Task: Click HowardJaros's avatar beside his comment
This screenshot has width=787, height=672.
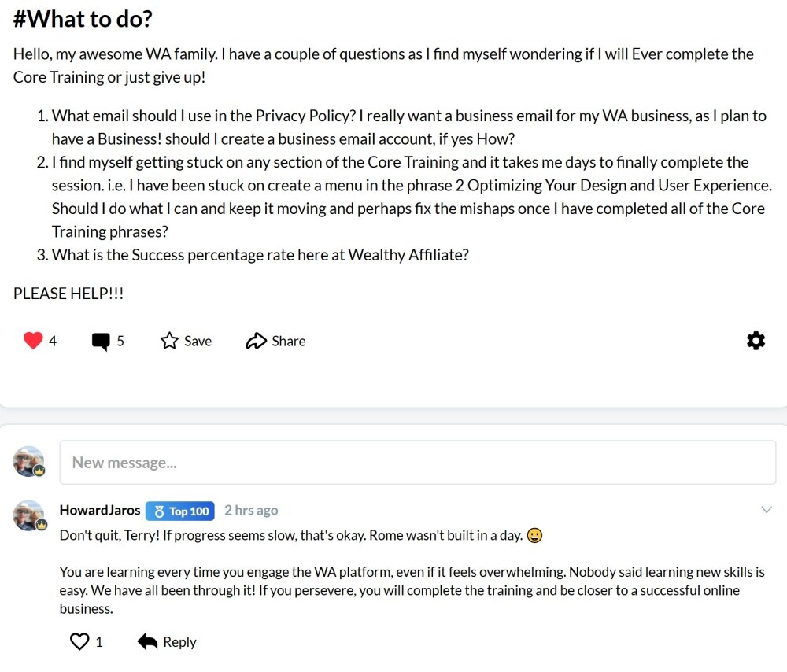Action: tap(29, 515)
